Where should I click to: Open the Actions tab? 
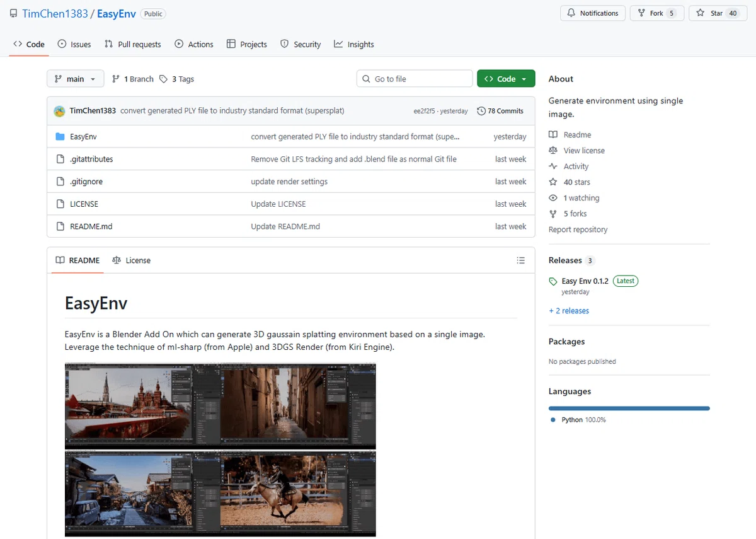(x=194, y=44)
